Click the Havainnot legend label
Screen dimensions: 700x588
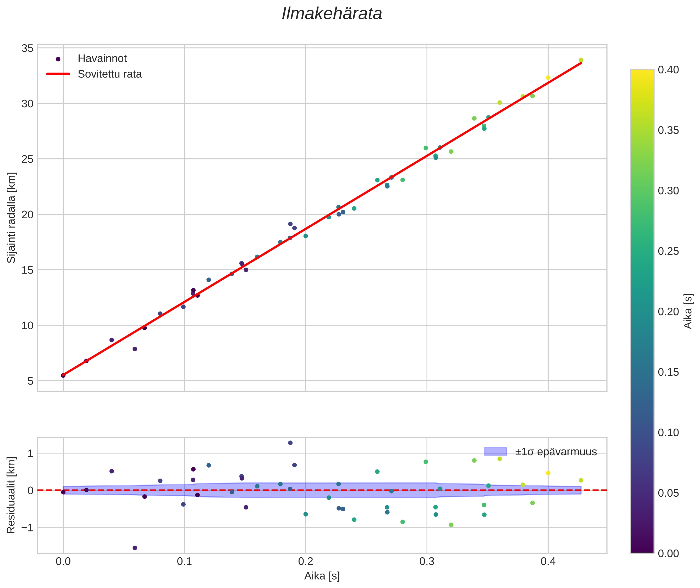[x=102, y=59]
